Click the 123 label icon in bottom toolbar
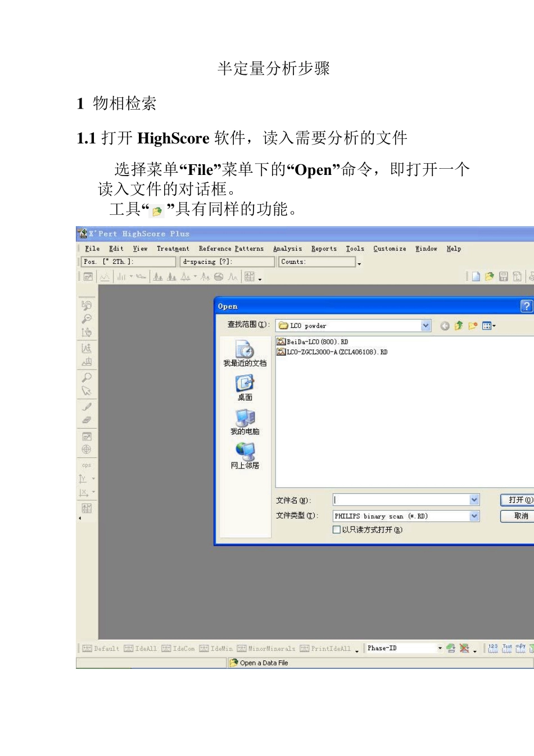The image size is (534, 756). point(493,648)
